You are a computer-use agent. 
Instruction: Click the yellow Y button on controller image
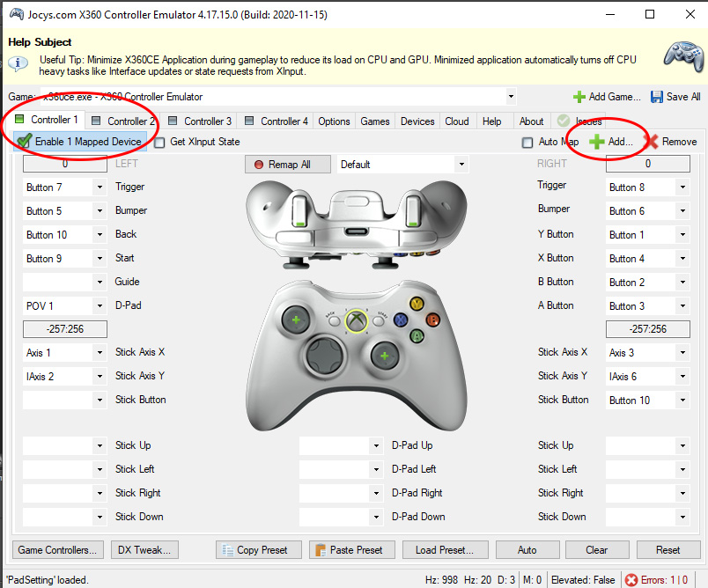[x=417, y=304]
